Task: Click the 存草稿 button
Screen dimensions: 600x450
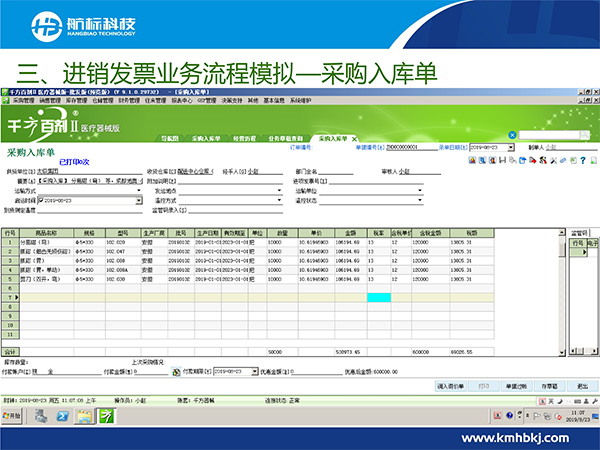Action: click(549, 386)
